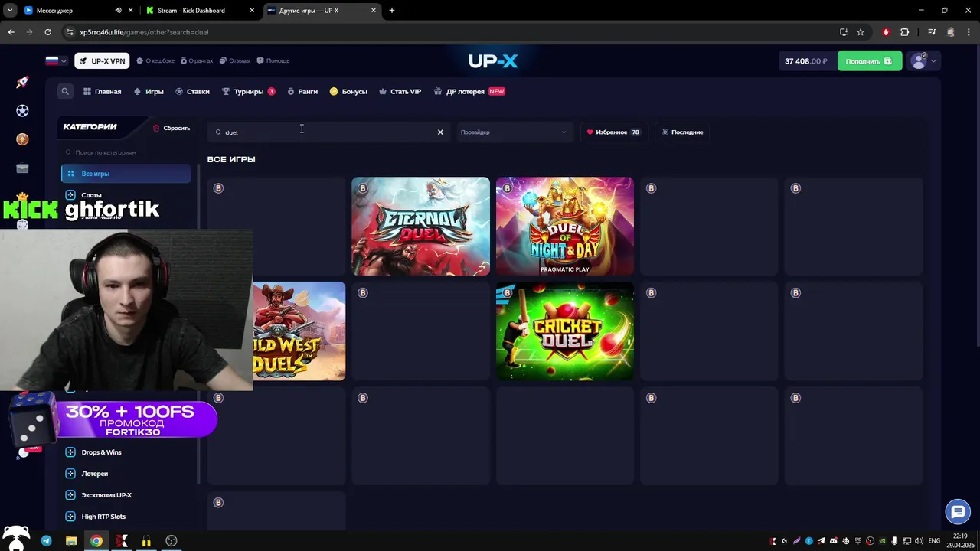980x551 pixels.
Task: Click the Последние filter button
Action: [x=682, y=132]
